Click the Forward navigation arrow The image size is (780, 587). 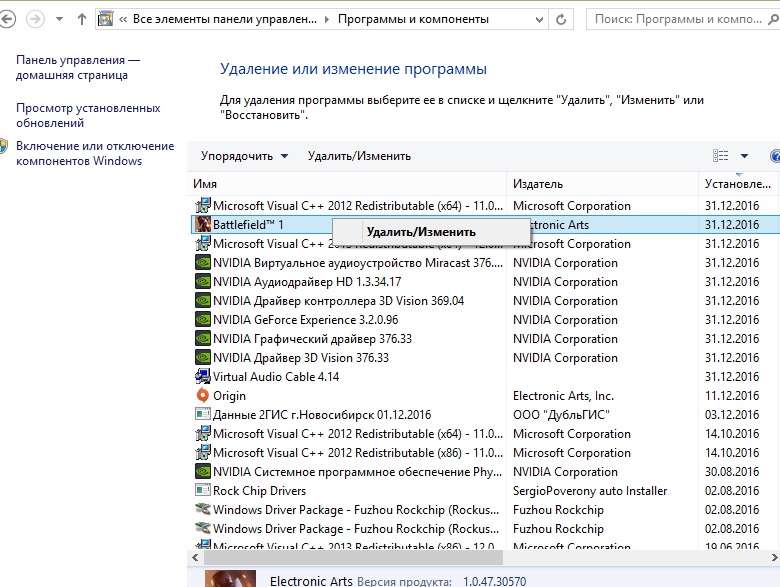(x=35, y=19)
